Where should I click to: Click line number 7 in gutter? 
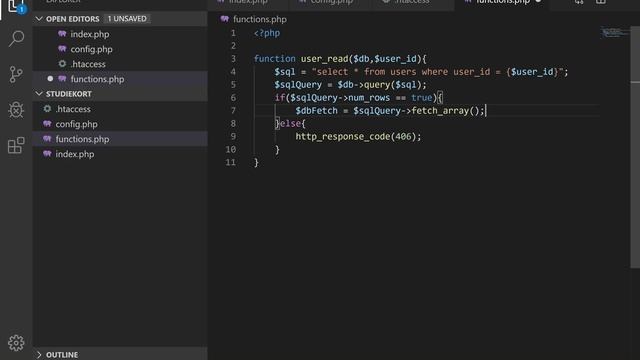(x=233, y=111)
